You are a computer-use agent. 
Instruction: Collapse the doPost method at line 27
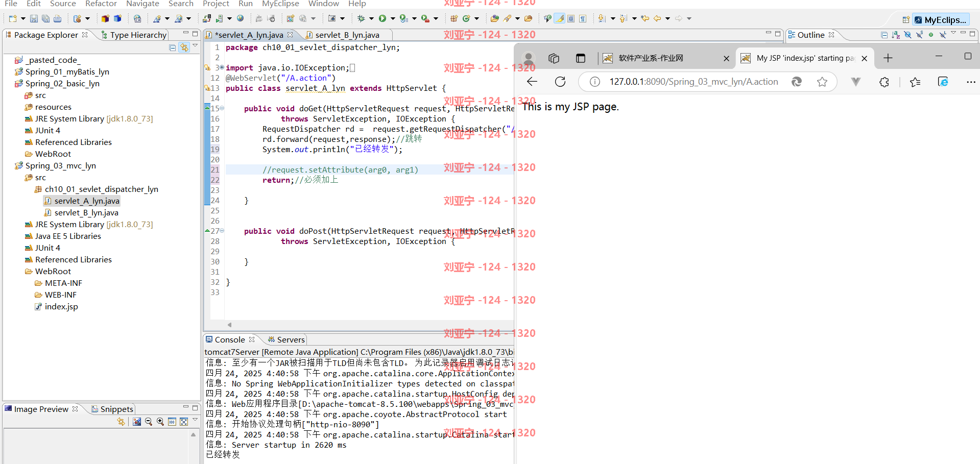tap(222, 231)
